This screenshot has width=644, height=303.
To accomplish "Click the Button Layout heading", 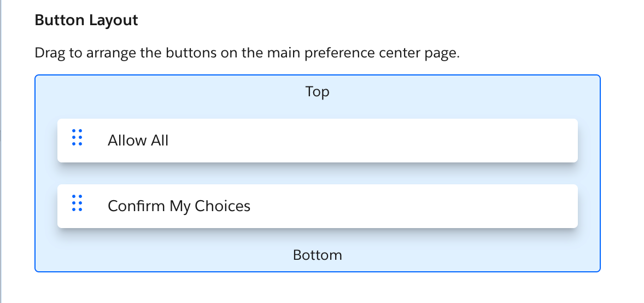I will click(86, 21).
